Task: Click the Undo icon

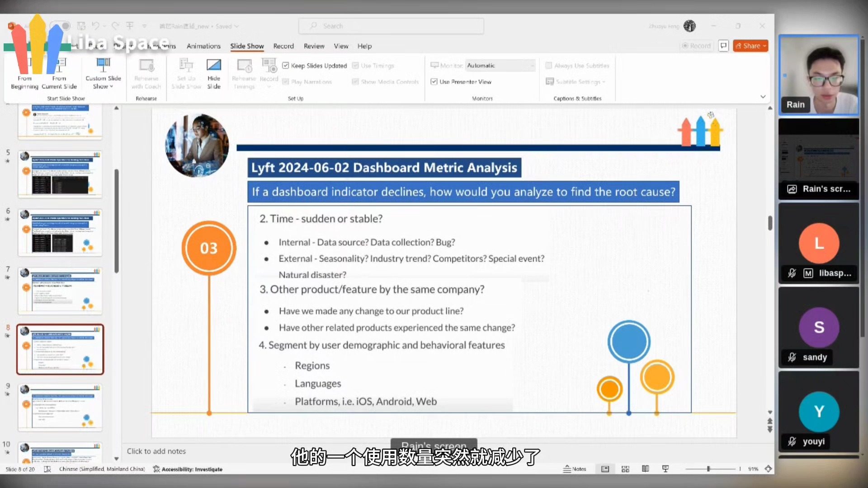Action: pyautogui.click(x=95, y=26)
